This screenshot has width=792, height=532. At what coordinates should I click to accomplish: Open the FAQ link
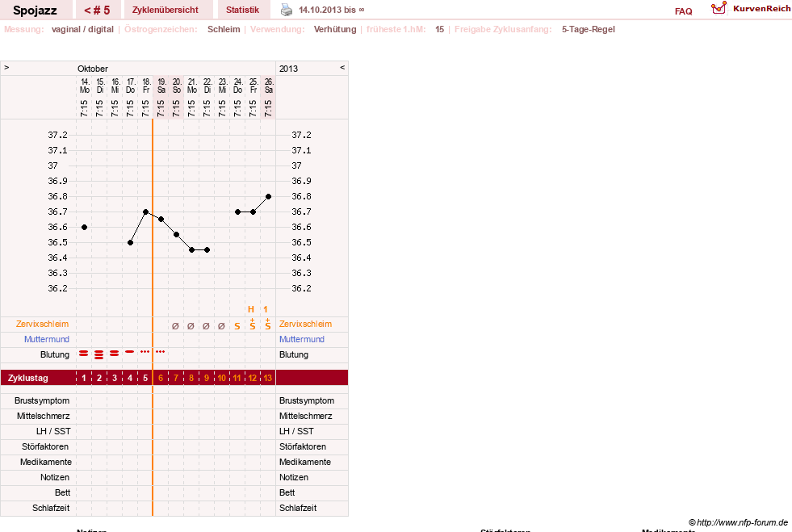pyautogui.click(x=683, y=11)
